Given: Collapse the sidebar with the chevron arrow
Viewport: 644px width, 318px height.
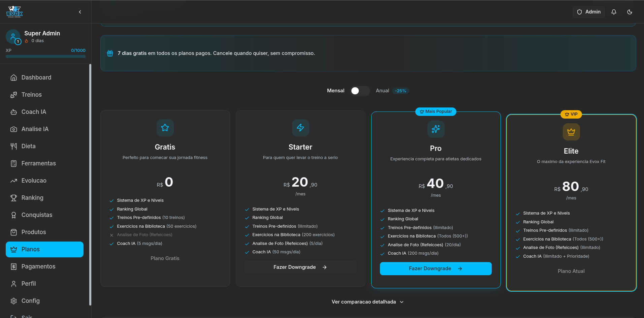Looking at the screenshot, I should pos(80,12).
